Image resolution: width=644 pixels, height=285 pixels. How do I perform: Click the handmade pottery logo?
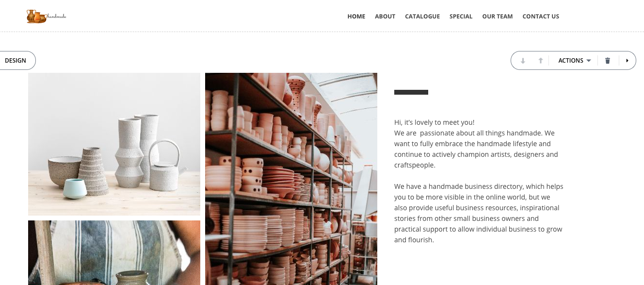[x=46, y=17]
